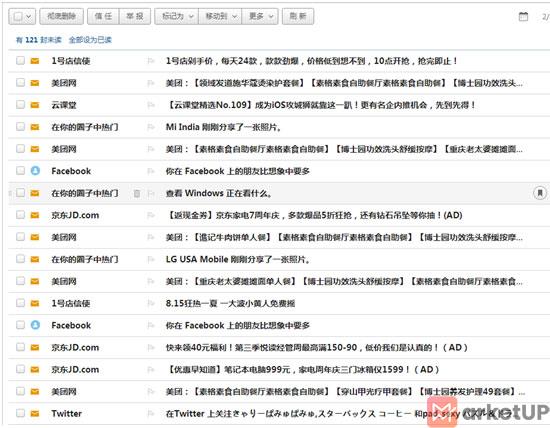Open the 云课堂精选No.109 email subject
The image size is (550, 428).
tap(321, 105)
